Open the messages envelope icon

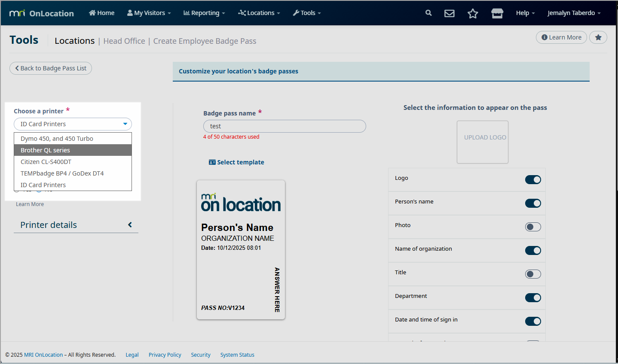(450, 13)
